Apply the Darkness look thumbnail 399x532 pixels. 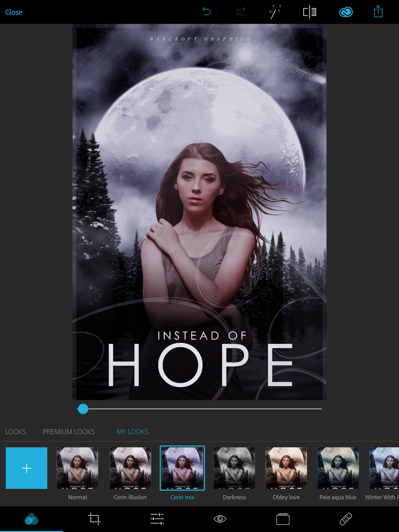pyautogui.click(x=234, y=468)
